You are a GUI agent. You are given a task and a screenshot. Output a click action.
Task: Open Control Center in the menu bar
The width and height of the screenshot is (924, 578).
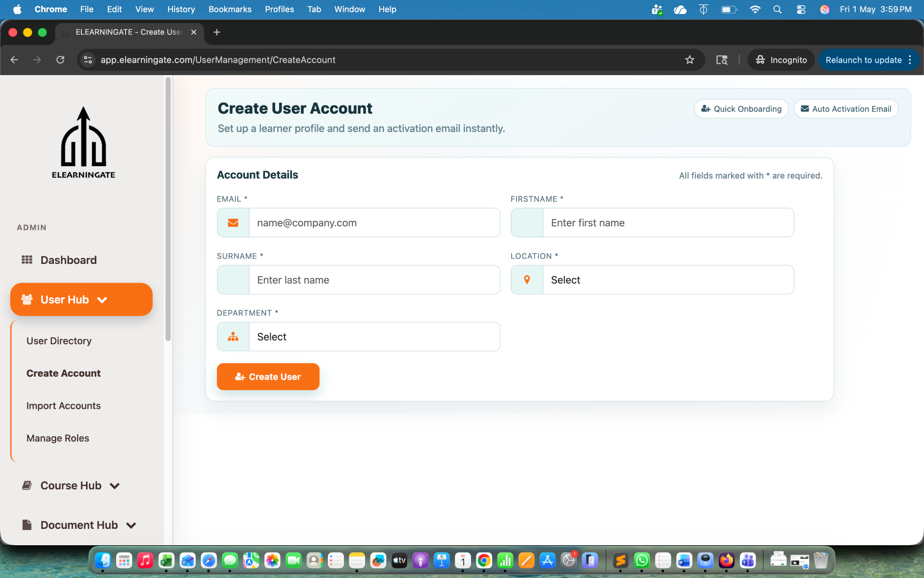pos(801,9)
